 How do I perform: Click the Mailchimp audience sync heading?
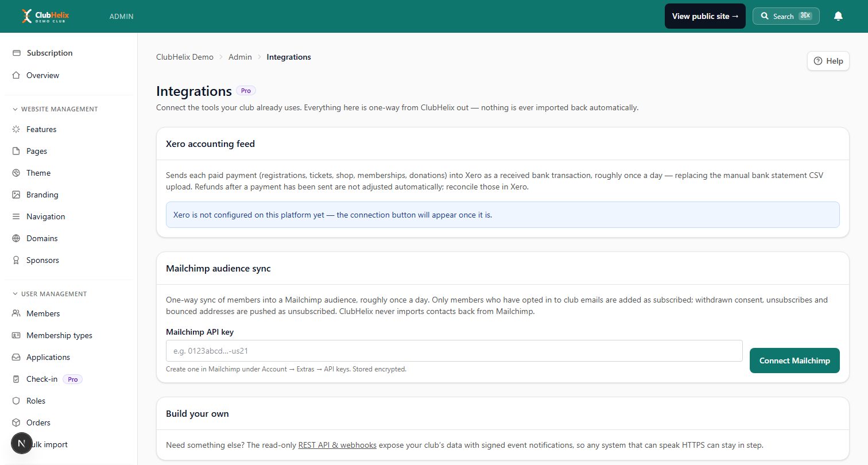coord(218,268)
